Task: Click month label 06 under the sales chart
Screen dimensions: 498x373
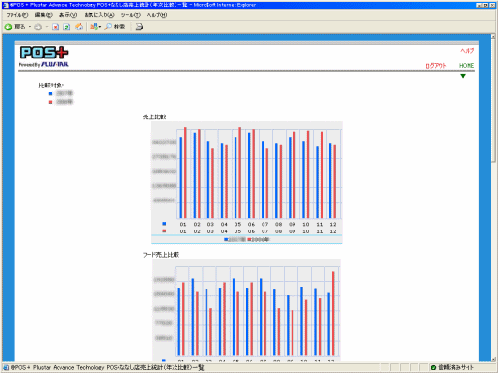Action: click(x=251, y=225)
